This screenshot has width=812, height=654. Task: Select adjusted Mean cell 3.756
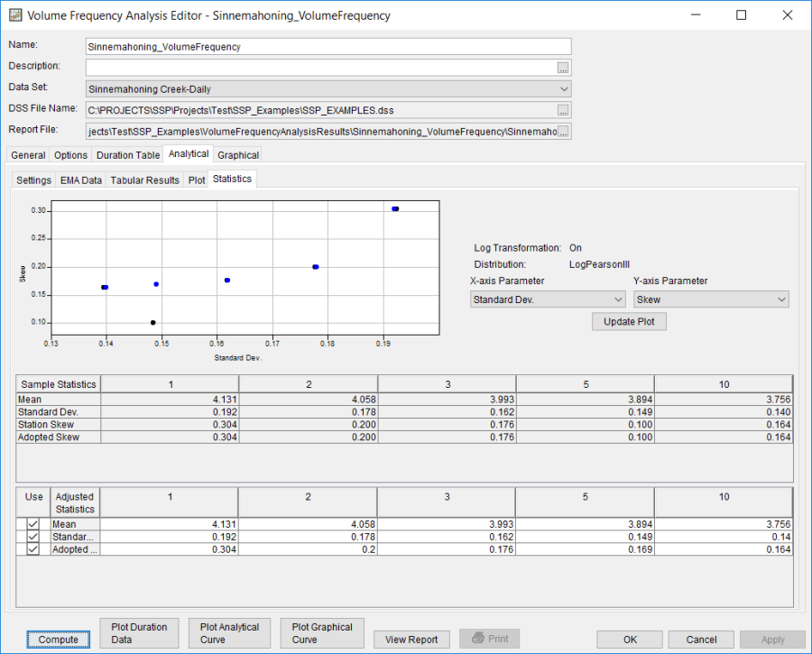coord(724,524)
